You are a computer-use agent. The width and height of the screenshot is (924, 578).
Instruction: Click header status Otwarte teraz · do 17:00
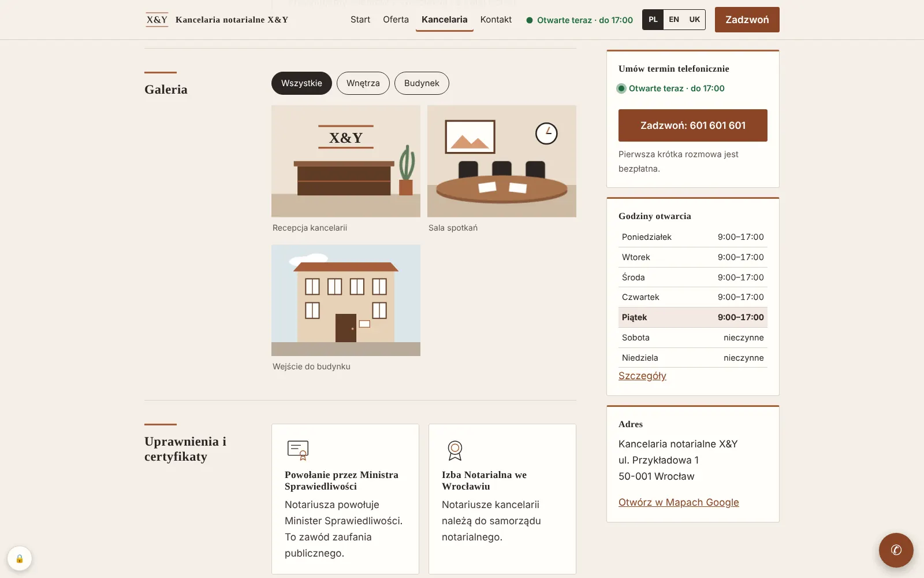tap(579, 20)
